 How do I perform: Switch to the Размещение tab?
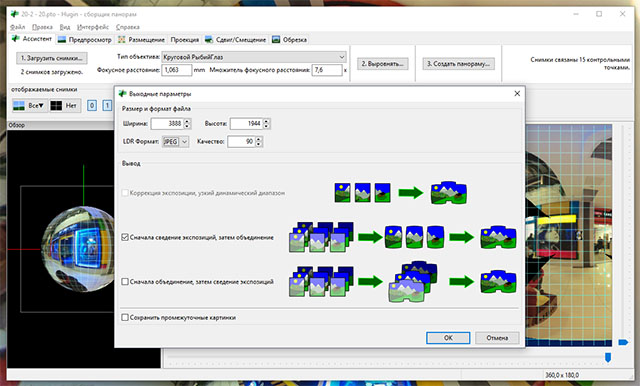[x=141, y=40]
